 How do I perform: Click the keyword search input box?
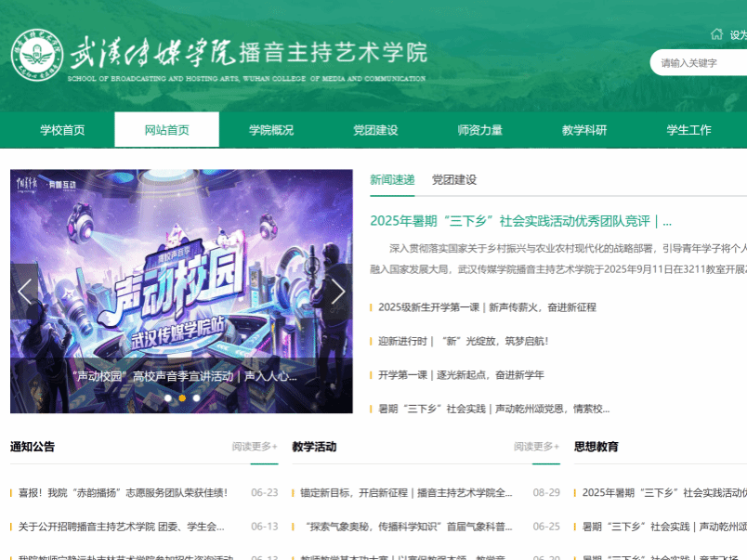point(700,63)
